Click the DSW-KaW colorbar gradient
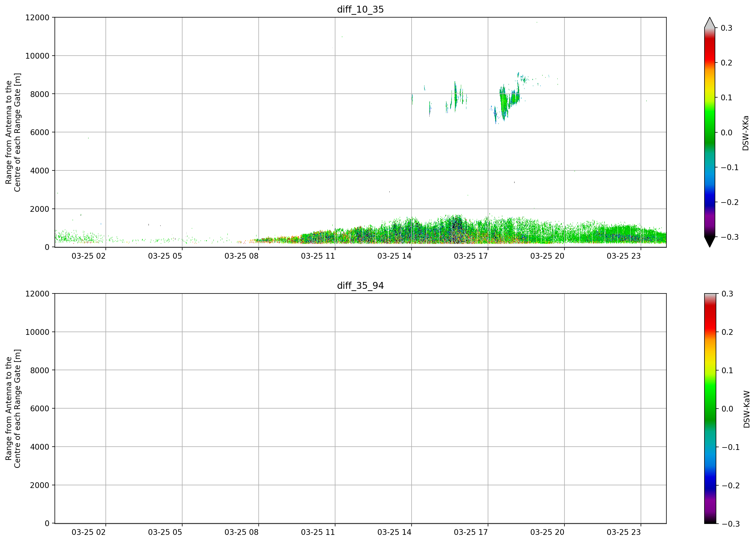The image size is (756, 542). pos(710,408)
